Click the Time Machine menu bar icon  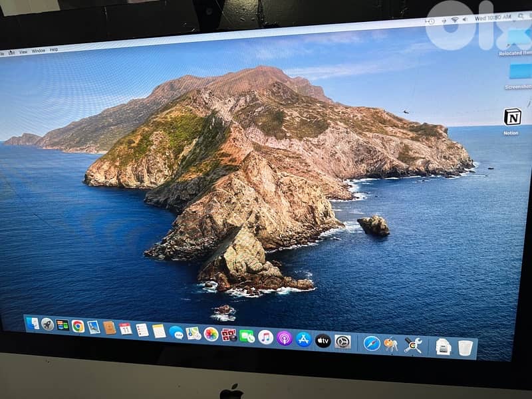(x=430, y=21)
